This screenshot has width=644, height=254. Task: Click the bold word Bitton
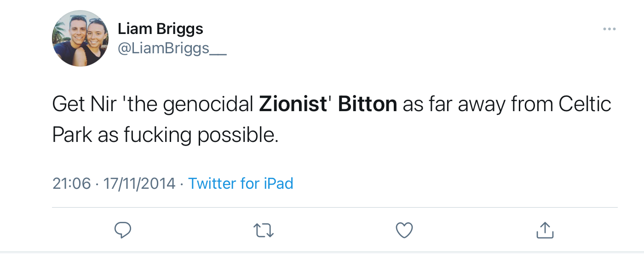(x=368, y=104)
